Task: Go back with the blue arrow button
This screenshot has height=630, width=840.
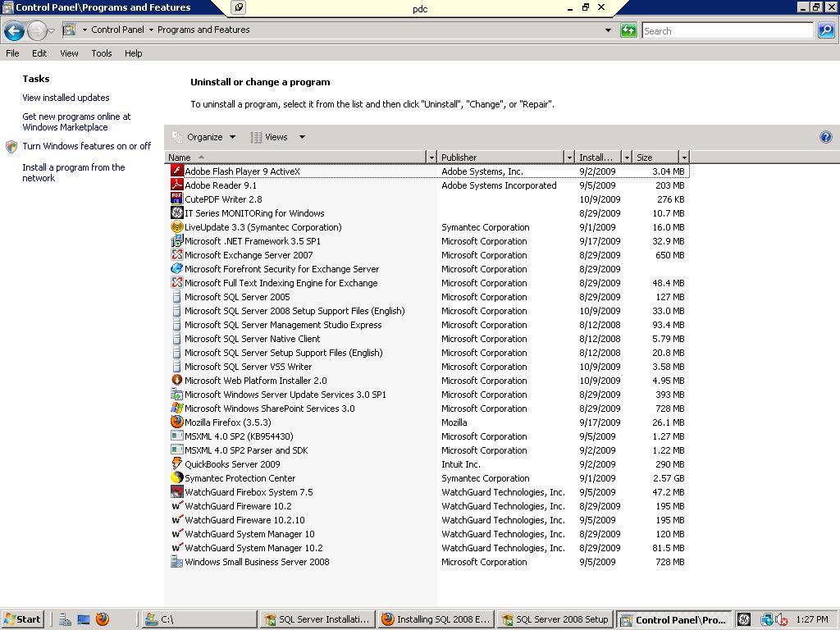Action: point(15,30)
